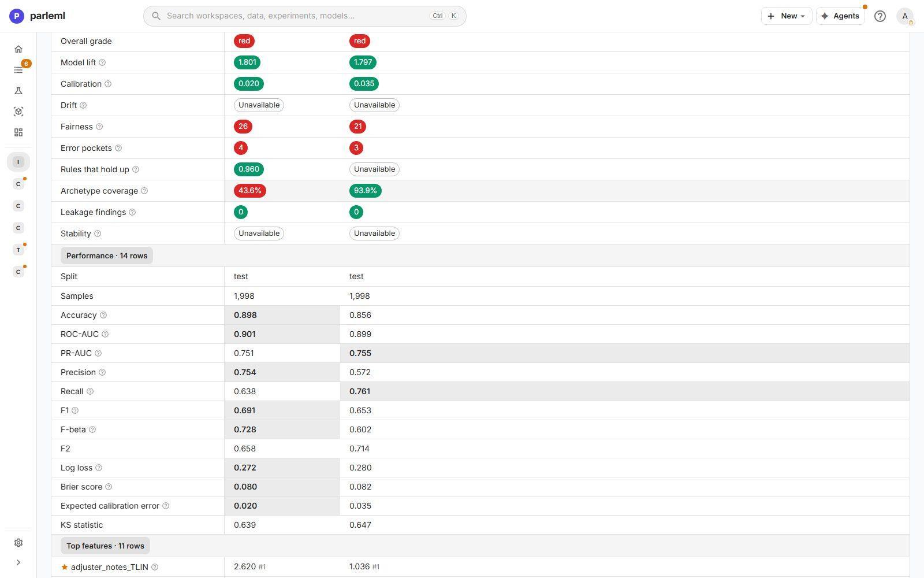Open the Agents button

coord(840,16)
